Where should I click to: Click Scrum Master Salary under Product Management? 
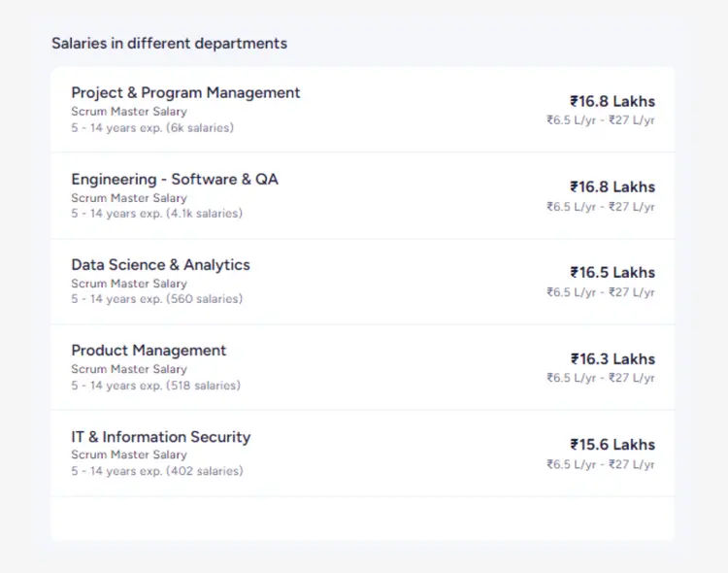tap(128, 369)
